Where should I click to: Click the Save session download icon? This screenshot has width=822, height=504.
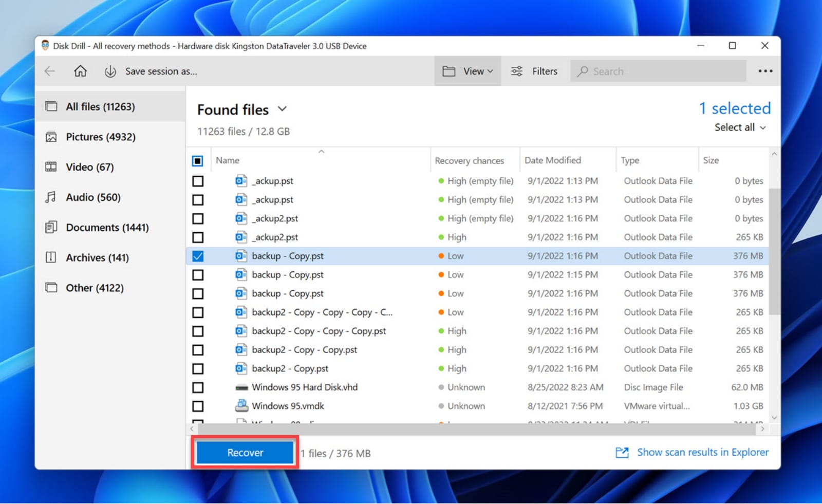(110, 71)
